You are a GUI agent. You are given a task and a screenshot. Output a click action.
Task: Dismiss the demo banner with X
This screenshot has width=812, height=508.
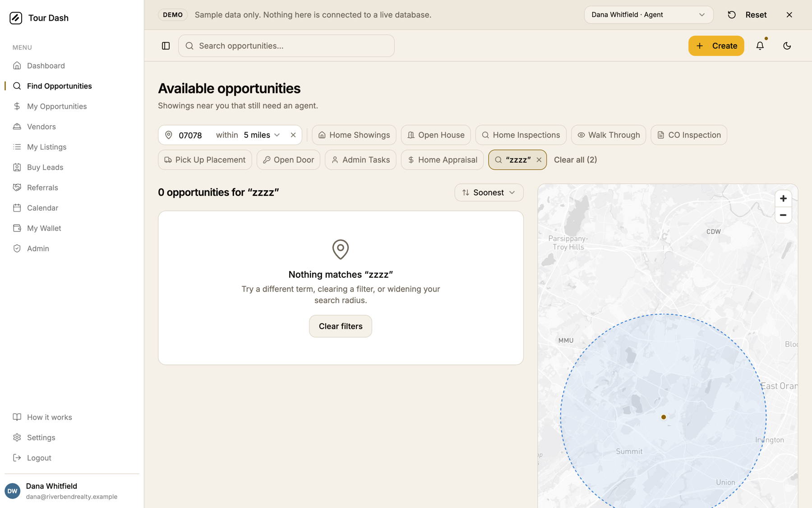pos(789,15)
